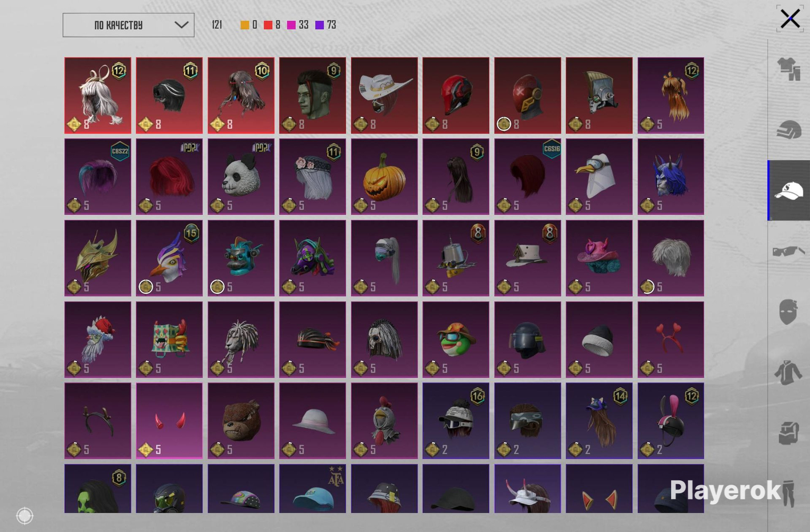Select the fluffy grey hair item

click(x=671, y=258)
